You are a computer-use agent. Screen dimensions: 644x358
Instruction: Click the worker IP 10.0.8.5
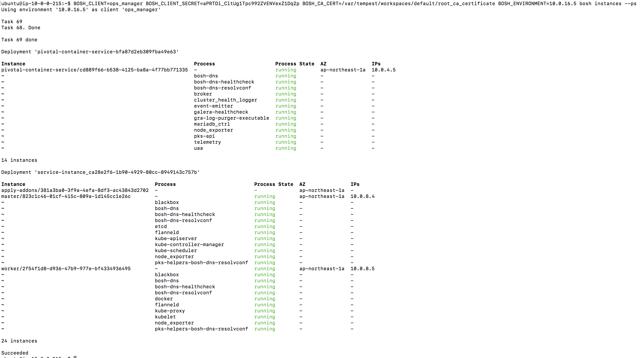tap(362, 269)
